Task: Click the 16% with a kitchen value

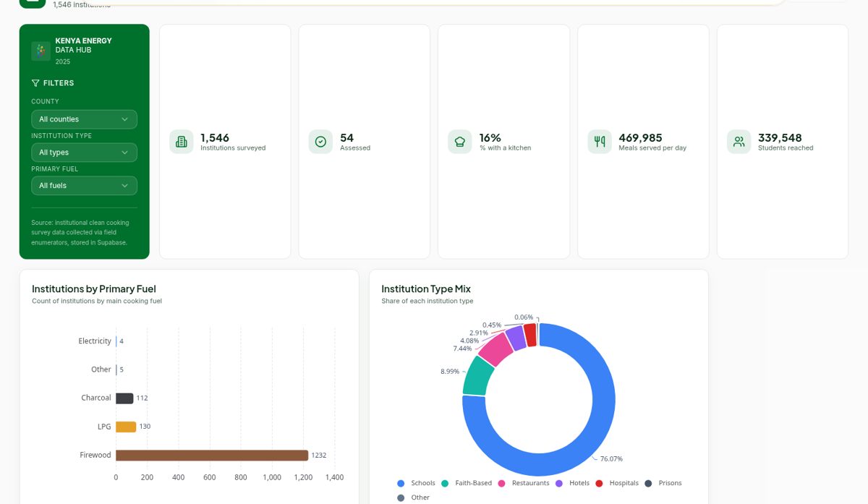Action: click(x=490, y=137)
